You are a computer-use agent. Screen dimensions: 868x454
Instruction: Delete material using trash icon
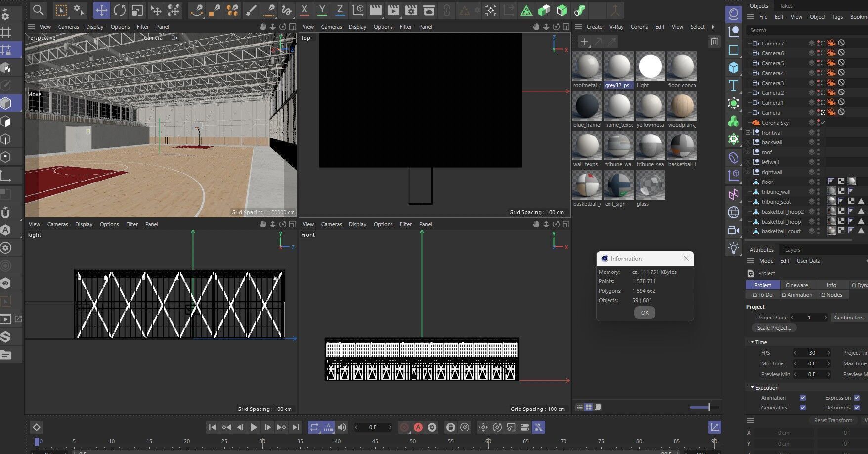(x=714, y=42)
